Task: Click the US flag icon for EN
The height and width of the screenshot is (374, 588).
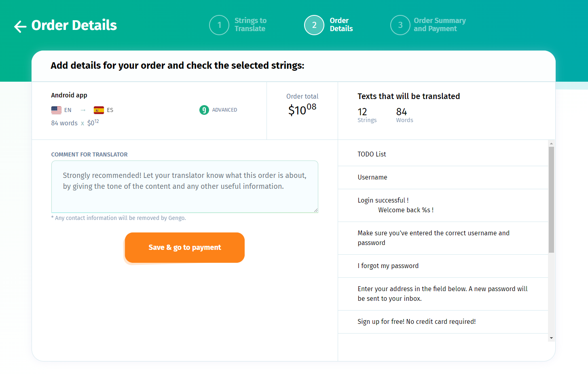Action: pyautogui.click(x=57, y=110)
